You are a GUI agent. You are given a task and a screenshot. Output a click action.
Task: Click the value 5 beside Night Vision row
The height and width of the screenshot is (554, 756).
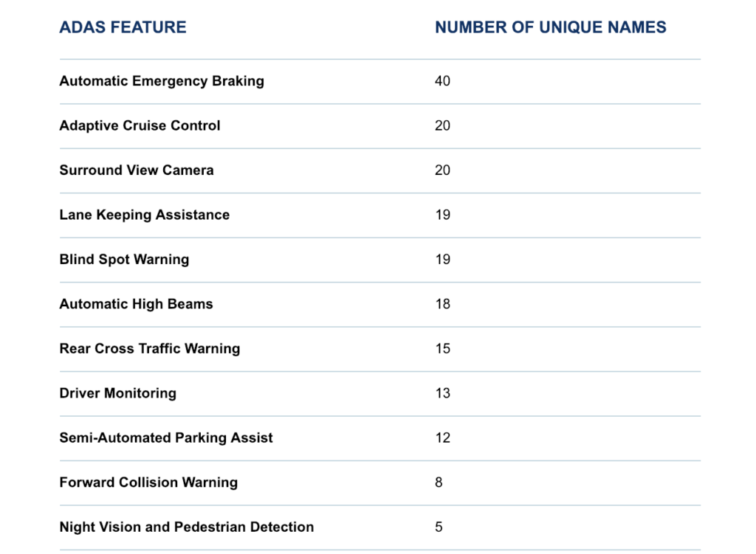(439, 527)
